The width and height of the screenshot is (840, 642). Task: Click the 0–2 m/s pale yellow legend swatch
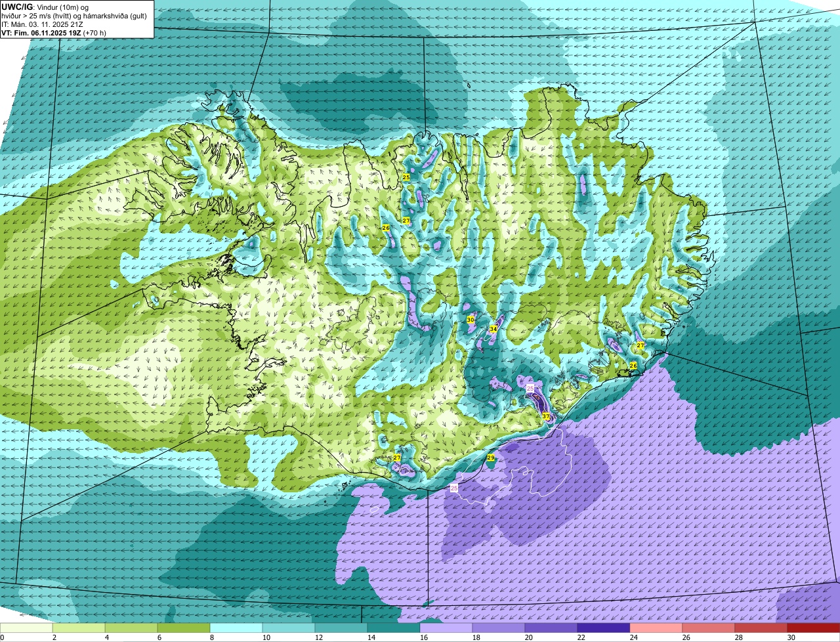pyautogui.click(x=26, y=628)
